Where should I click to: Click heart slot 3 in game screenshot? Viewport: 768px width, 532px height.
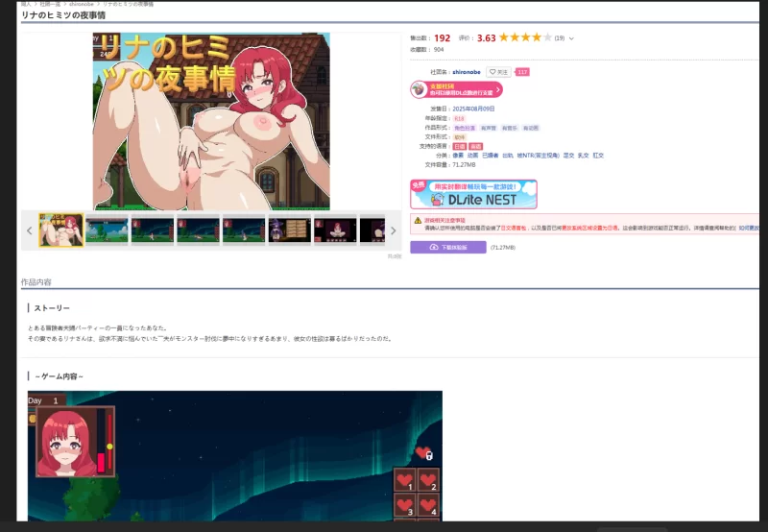(405, 505)
